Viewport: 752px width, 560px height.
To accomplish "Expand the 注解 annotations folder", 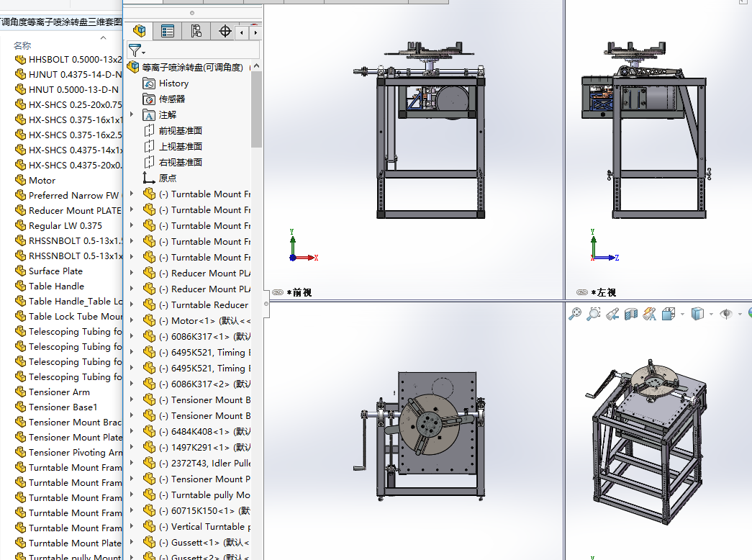I will pyautogui.click(x=131, y=115).
